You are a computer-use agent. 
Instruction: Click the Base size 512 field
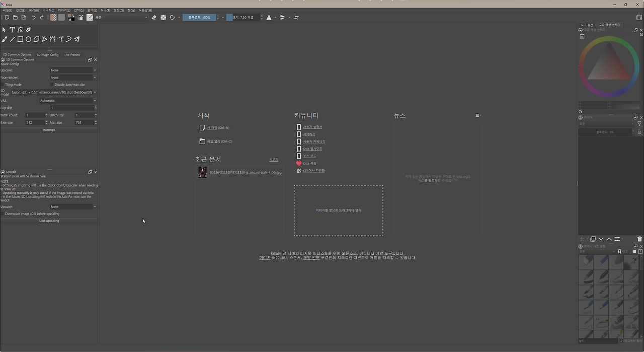pyautogui.click(x=36, y=122)
